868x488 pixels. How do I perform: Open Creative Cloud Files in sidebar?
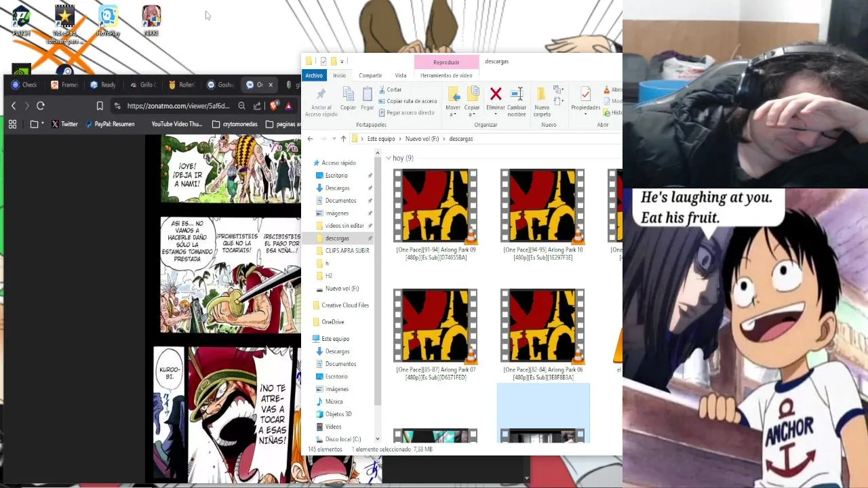pos(340,305)
